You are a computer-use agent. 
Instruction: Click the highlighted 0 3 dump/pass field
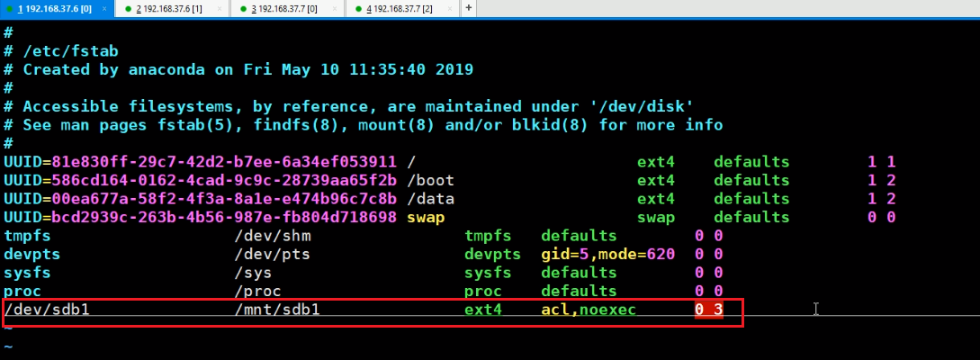[708, 310]
